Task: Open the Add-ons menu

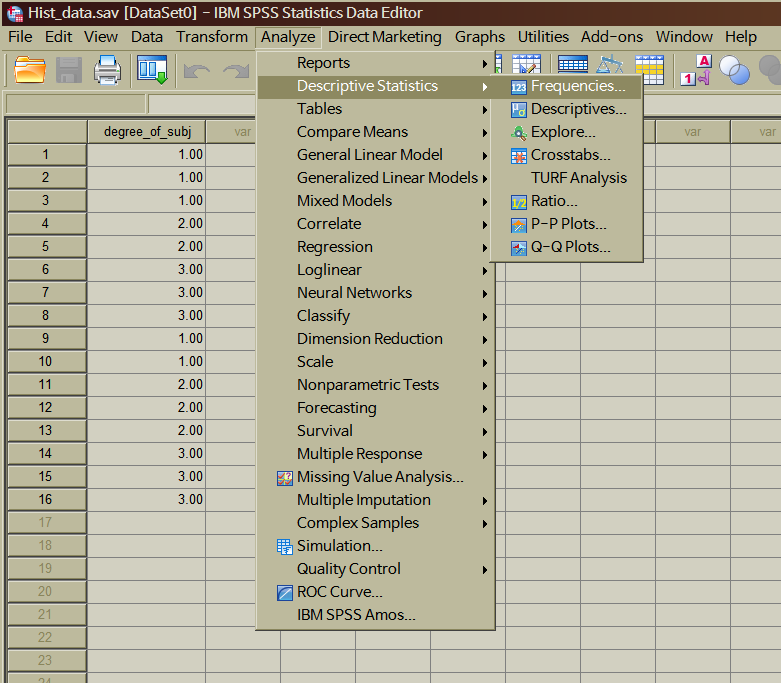Action: pos(612,37)
